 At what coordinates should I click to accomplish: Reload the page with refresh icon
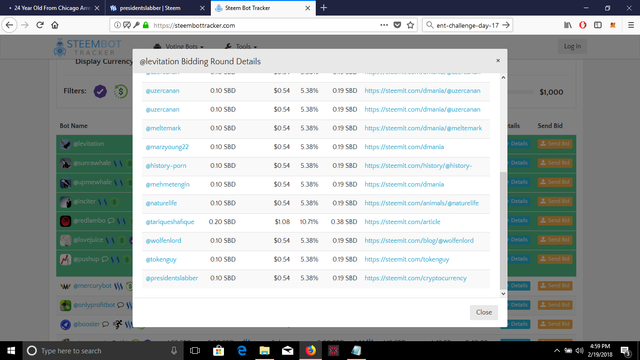(40, 25)
